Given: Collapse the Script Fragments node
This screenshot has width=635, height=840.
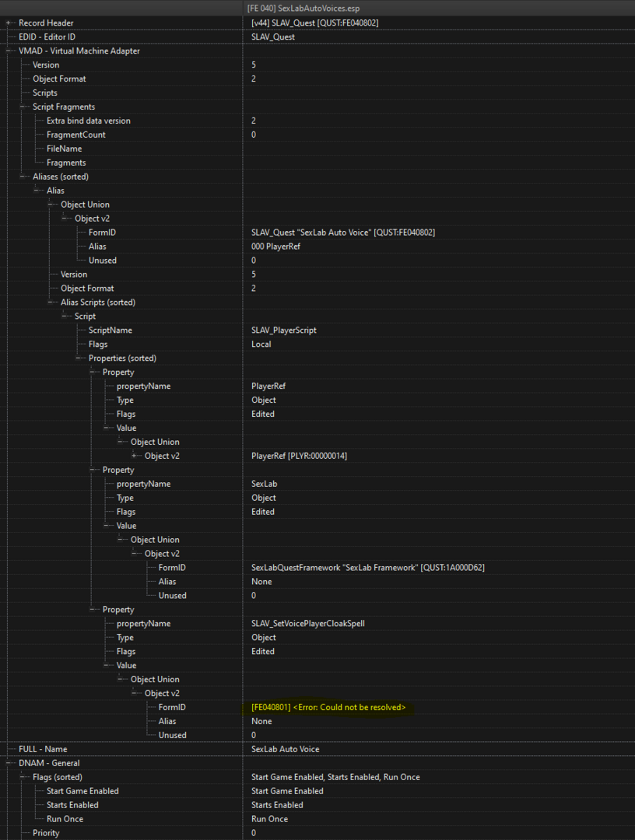Looking at the screenshot, I should (23, 107).
